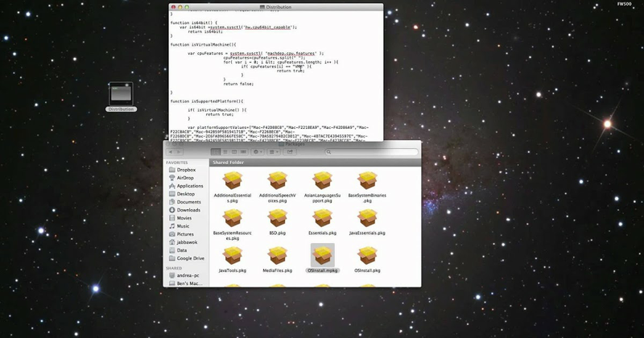Switch Finder to icon view

[x=215, y=151]
